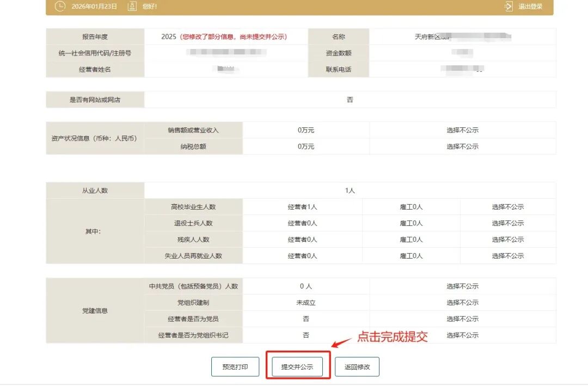Click the 退役士兵人数 label
The height and width of the screenshot is (386, 588).
pos(193,223)
